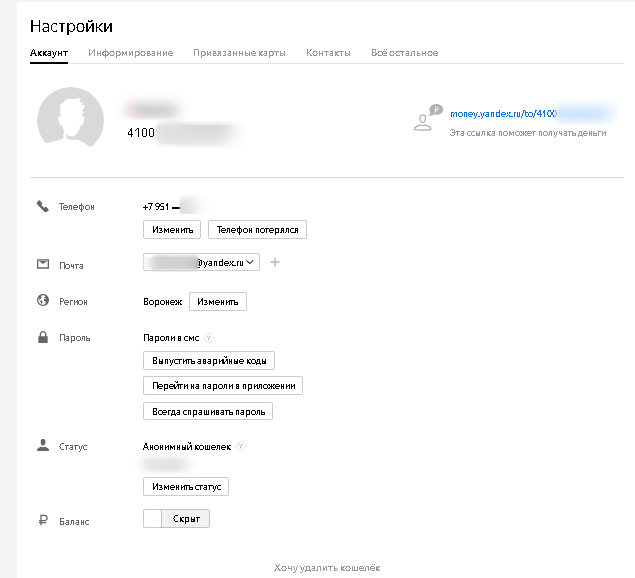
Task: Click the Статус row label
Action: coord(73,447)
